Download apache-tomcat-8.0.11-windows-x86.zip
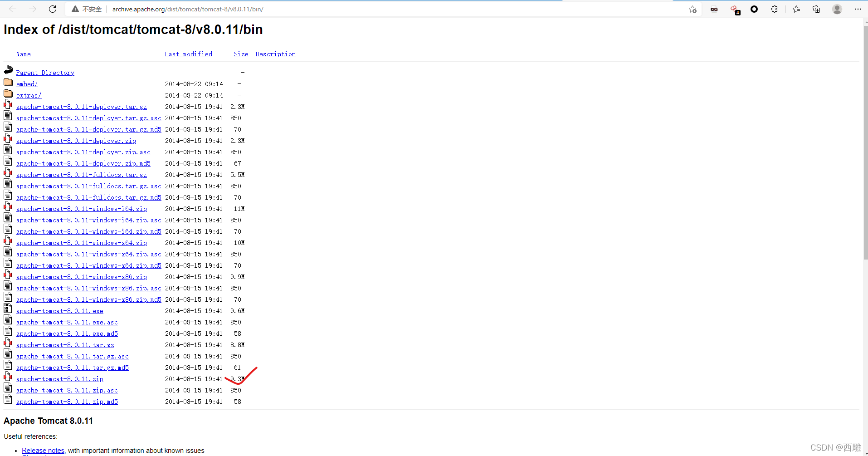 coord(82,277)
